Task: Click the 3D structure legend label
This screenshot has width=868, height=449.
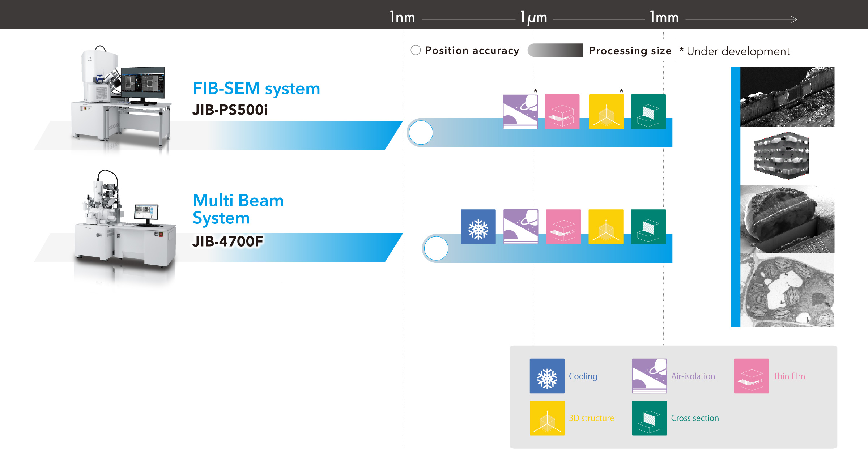Action: tap(591, 418)
